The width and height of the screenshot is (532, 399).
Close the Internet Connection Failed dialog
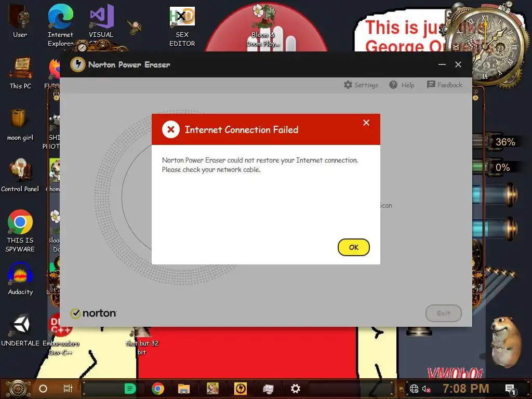pyautogui.click(x=366, y=123)
